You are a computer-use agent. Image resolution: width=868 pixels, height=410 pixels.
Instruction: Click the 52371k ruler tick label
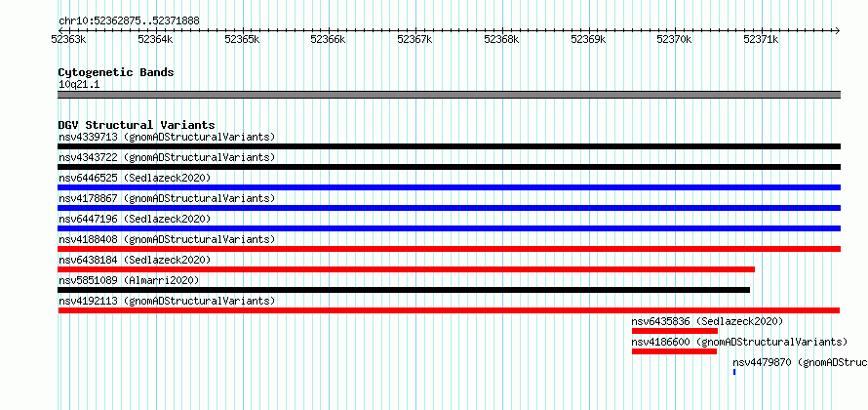click(x=761, y=39)
